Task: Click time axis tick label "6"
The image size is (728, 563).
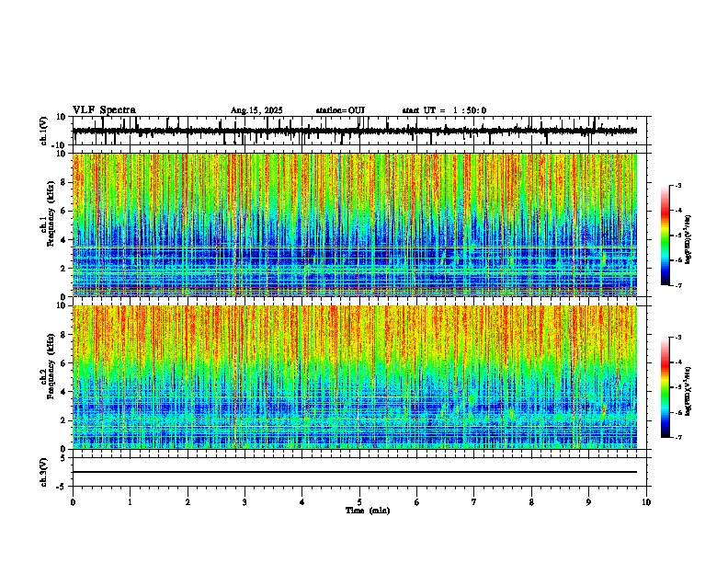Action: pyautogui.click(x=417, y=502)
